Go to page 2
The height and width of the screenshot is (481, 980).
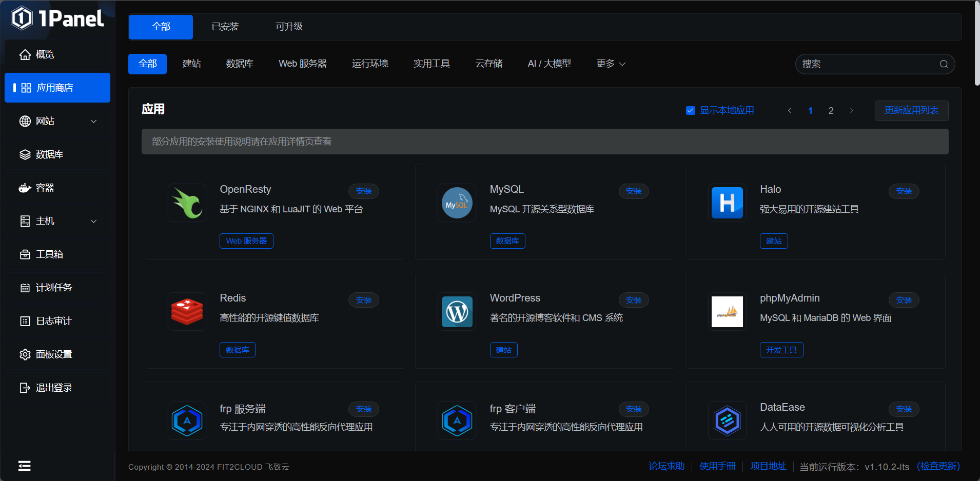tap(831, 111)
